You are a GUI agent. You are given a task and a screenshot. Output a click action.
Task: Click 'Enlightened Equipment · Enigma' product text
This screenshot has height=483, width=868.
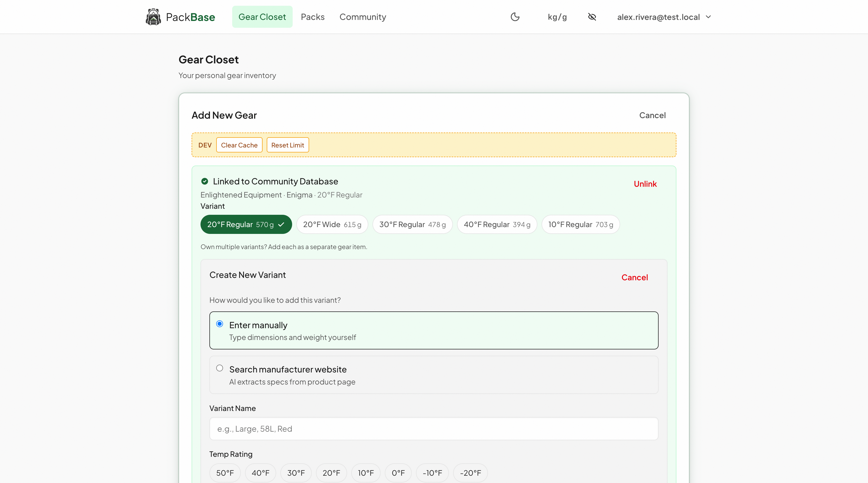click(257, 195)
